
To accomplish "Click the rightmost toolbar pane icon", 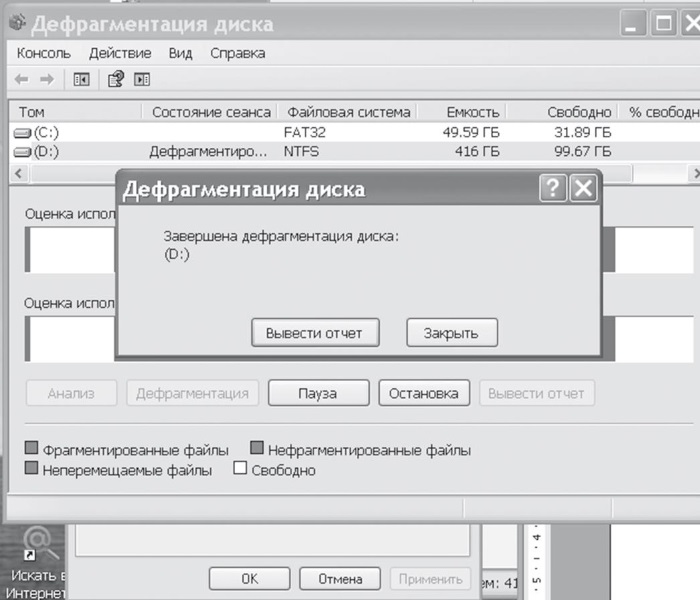I will (x=142, y=79).
